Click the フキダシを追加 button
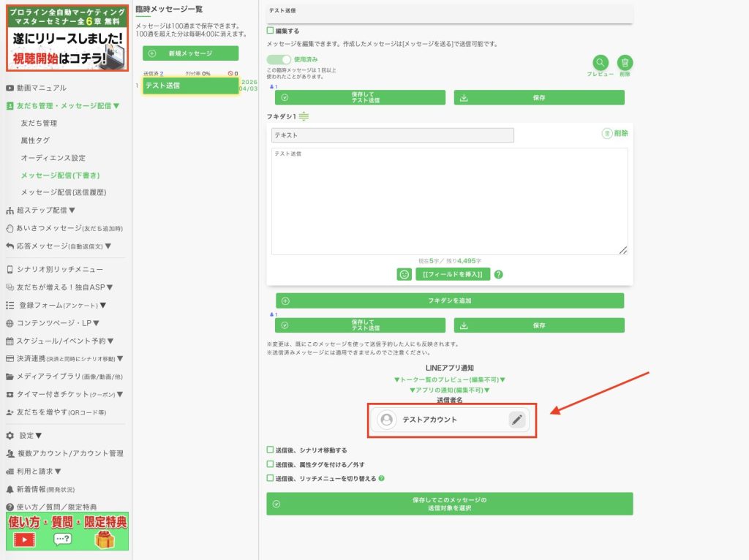Image resolution: width=749 pixels, height=560 pixels. click(x=450, y=300)
